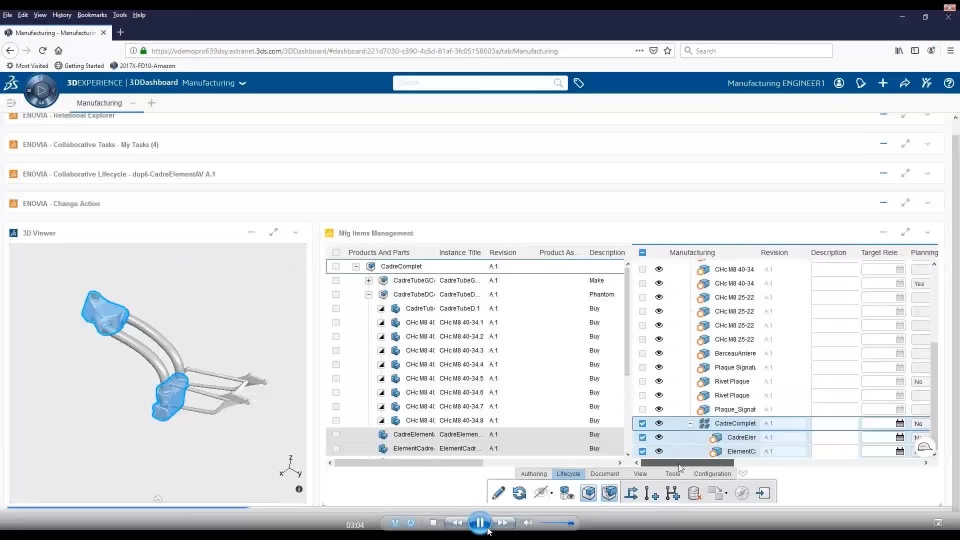The width and height of the screenshot is (960, 540).
Task: Click the two-squares move arrow icon
Action: tap(716, 493)
